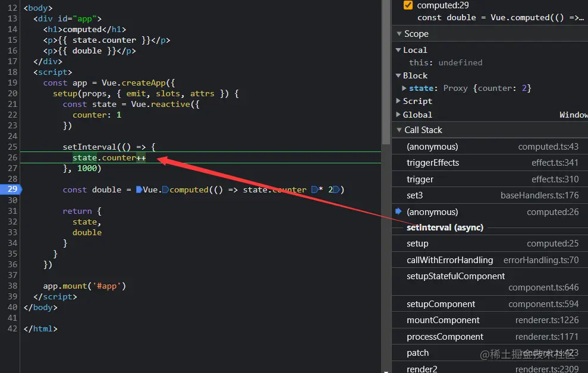Toggle the breakpoint on line 29
Image resolution: width=588 pixels, height=373 pixels.
click(x=11, y=189)
